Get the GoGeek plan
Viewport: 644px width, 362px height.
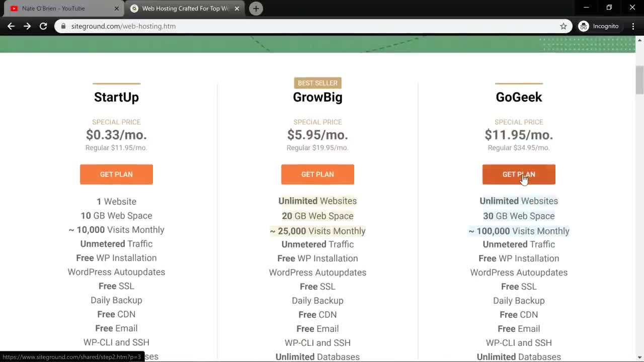[x=519, y=174]
